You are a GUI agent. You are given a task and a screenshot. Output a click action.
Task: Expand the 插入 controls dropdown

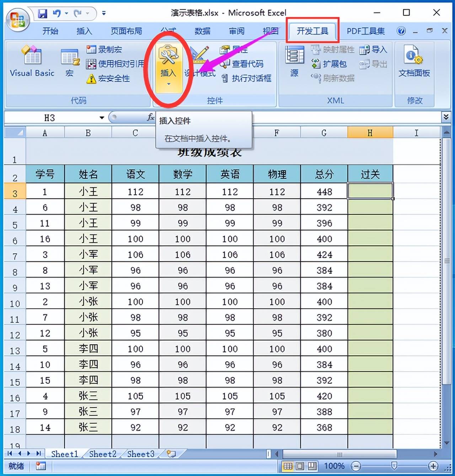click(168, 84)
